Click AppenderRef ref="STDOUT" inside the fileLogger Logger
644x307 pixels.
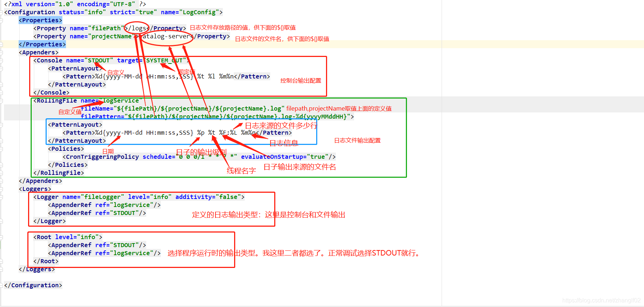point(97,213)
